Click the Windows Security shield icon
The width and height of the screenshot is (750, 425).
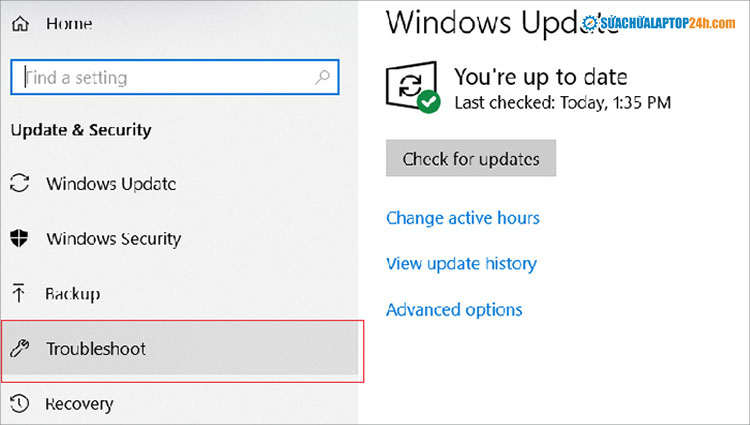coord(19,239)
